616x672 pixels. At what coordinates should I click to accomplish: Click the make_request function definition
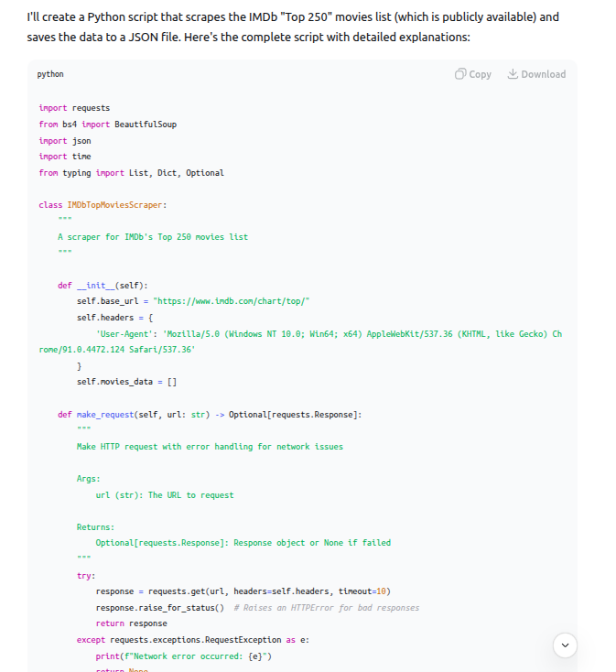[210, 414]
